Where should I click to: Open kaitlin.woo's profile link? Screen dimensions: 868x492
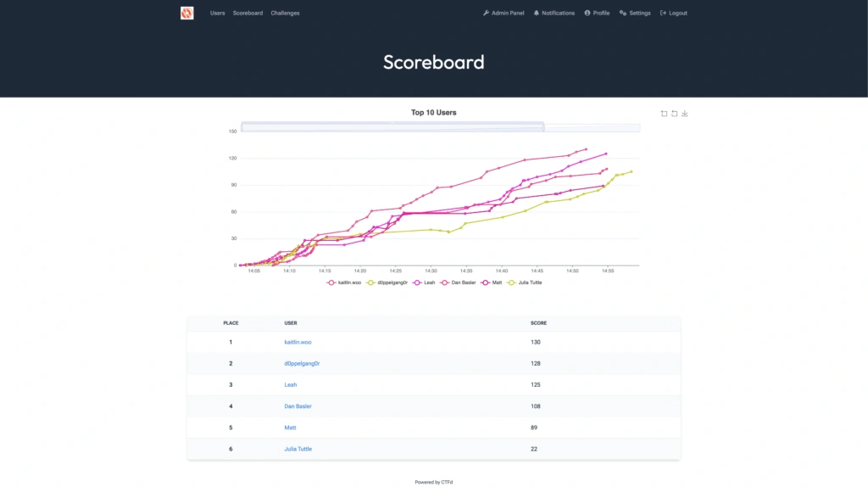click(299, 342)
